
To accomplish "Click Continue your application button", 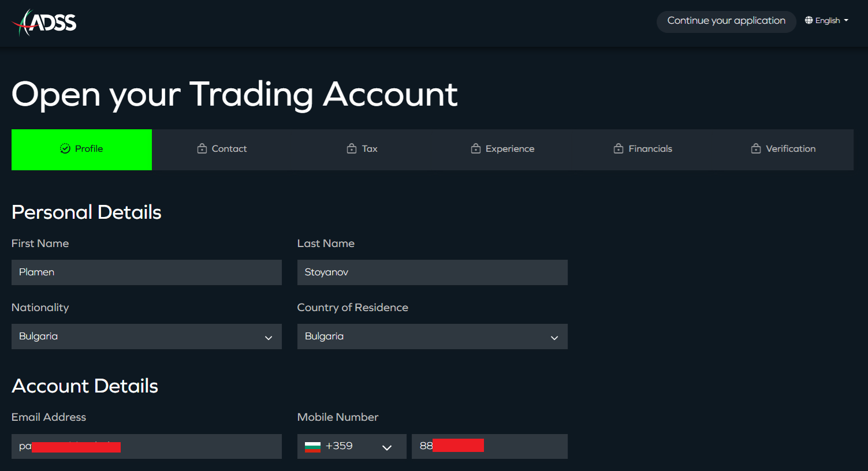I will [x=727, y=21].
